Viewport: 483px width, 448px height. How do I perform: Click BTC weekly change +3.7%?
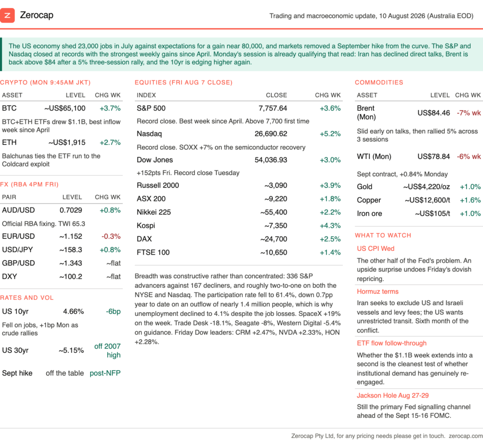tap(110, 108)
